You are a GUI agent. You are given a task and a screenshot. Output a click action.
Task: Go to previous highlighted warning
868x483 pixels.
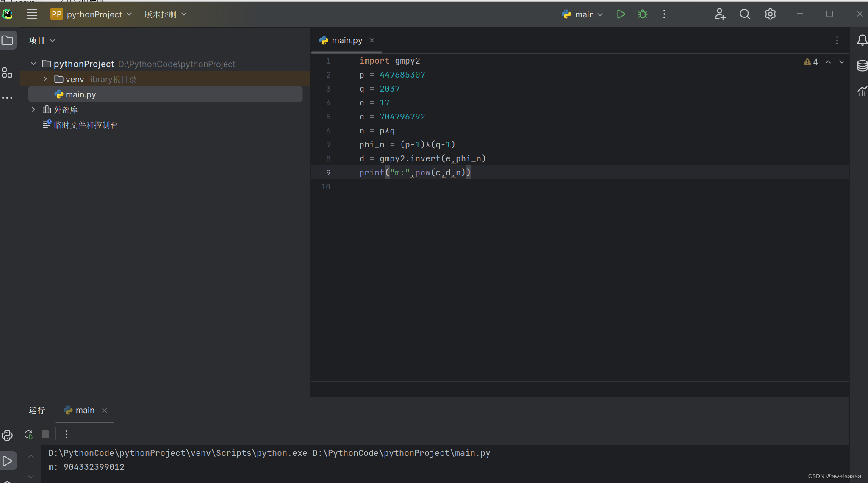[x=828, y=62]
